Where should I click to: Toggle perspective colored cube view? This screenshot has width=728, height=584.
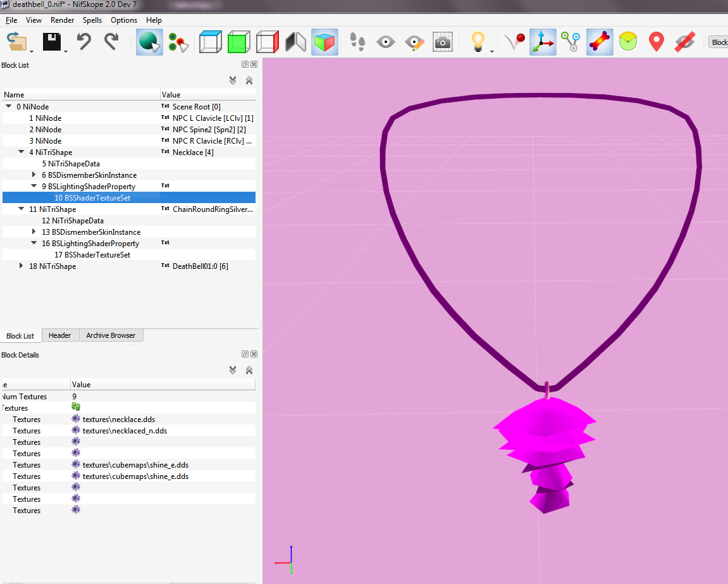pos(324,42)
